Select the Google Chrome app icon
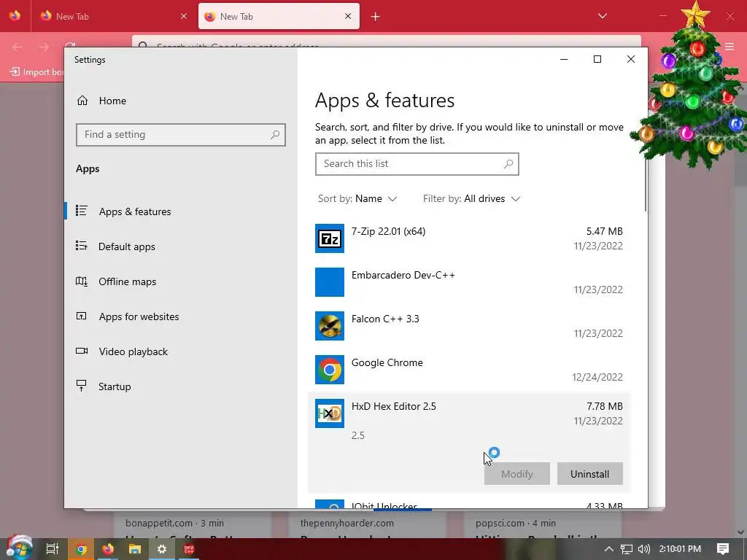This screenshot has height=560, width=747. [330, 370]
